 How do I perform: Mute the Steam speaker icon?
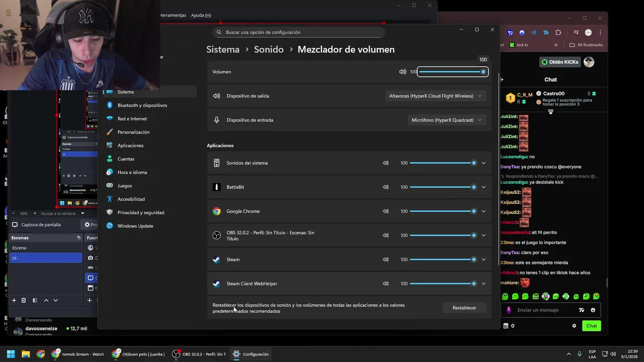point(385,259)
